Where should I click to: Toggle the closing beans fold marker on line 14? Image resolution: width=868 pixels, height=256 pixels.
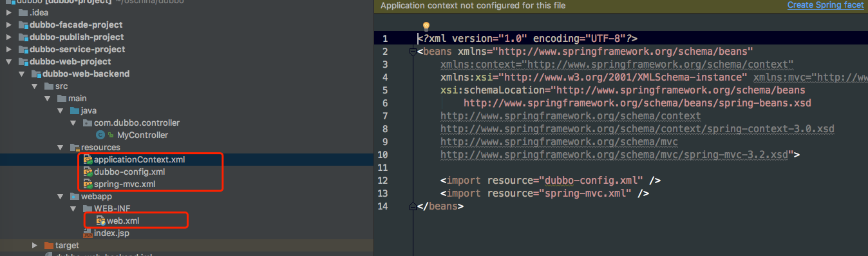(x=413, y=206)
